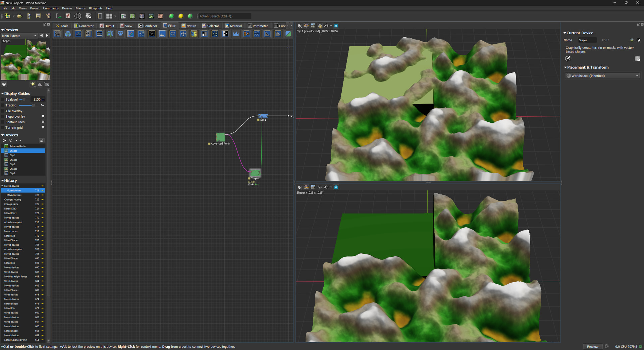Click the Preview button in status bar
The image size is (644, 350).
click(592, 347)
